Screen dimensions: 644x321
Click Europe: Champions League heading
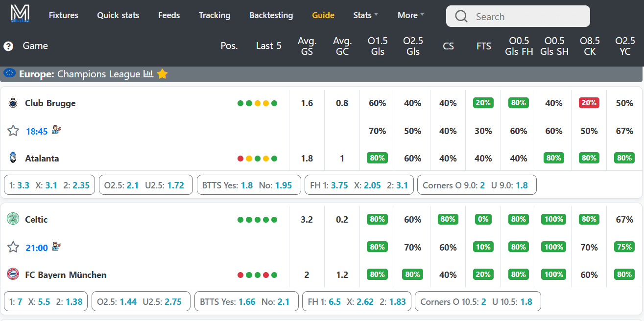coord(80,74)
